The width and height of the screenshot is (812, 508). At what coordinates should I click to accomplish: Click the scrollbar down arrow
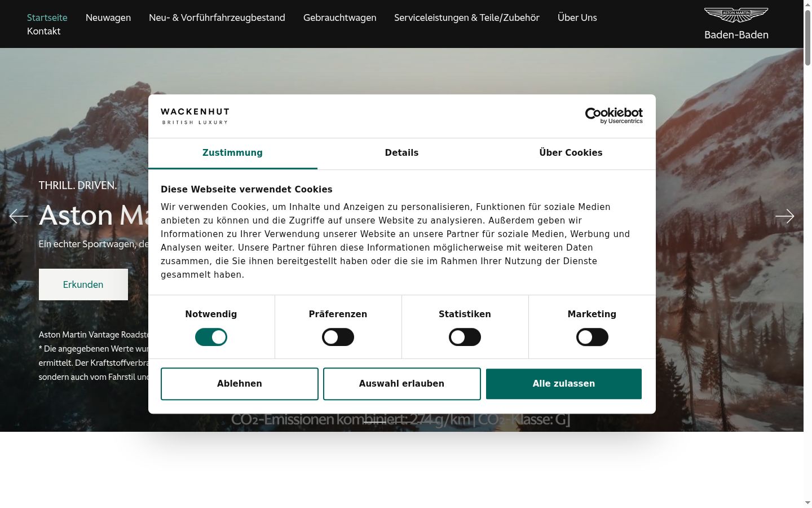807,503
